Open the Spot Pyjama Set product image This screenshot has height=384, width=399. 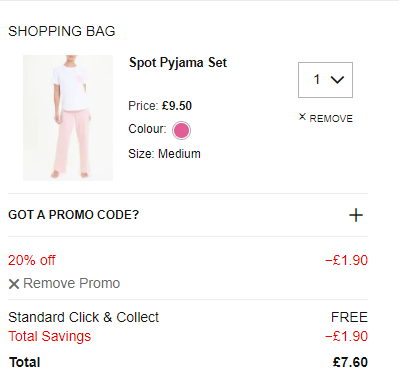(x=68, y=118)
